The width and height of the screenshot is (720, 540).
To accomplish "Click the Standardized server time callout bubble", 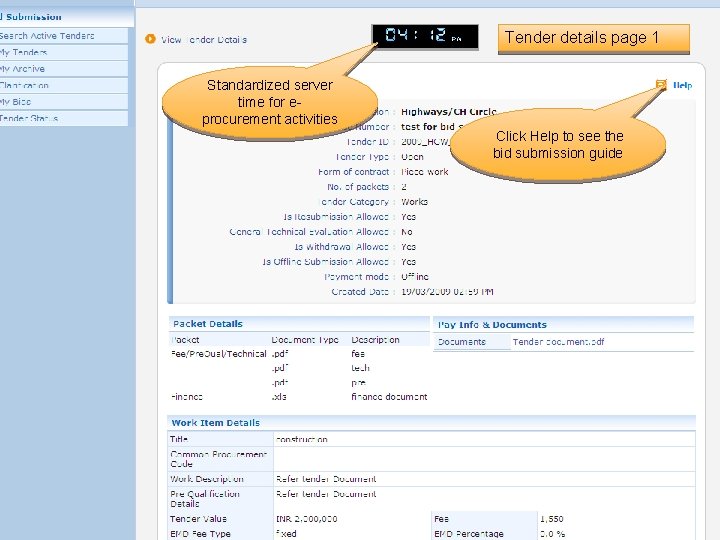I will pos(270,102).
